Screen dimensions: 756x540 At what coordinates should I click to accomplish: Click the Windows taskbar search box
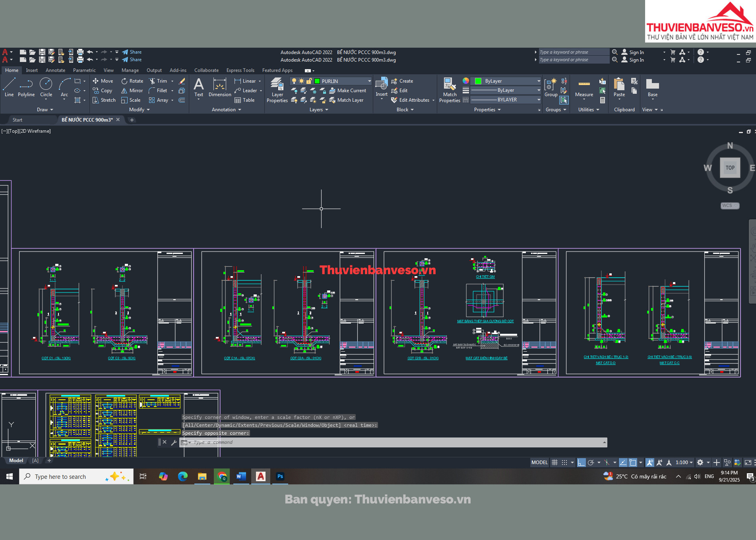click(76, 476)
